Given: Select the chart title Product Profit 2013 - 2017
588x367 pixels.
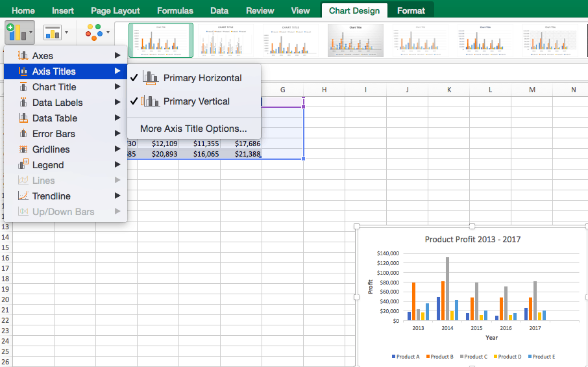Looking at the screenshot, I should click(x=472, y=240).
